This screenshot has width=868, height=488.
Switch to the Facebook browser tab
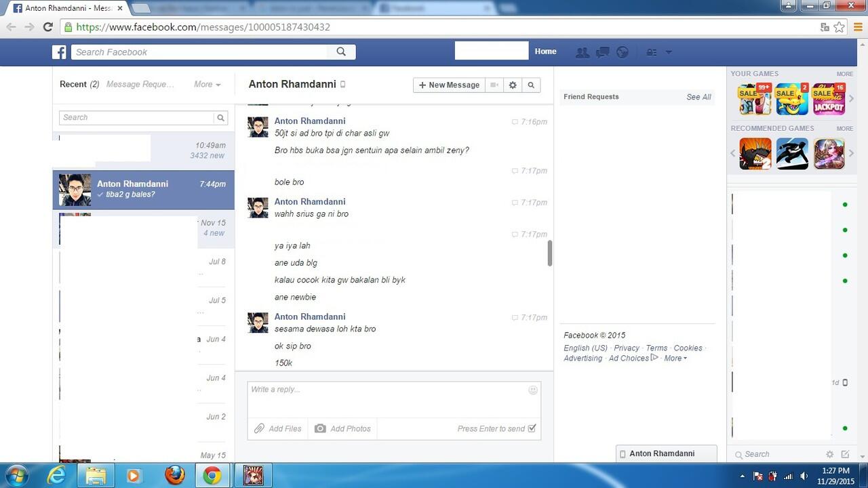[x=434, y=8]
